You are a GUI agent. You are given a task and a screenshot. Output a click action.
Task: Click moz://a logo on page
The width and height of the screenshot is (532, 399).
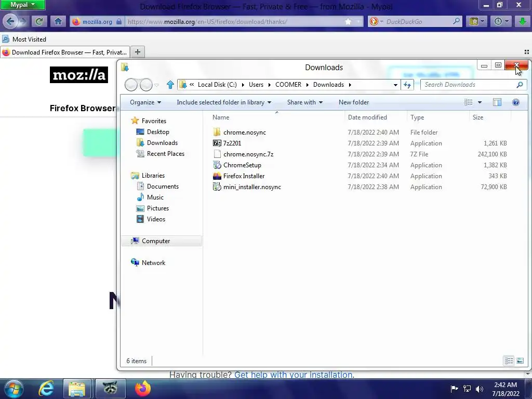pyautogui.click(x=79, y=75)
